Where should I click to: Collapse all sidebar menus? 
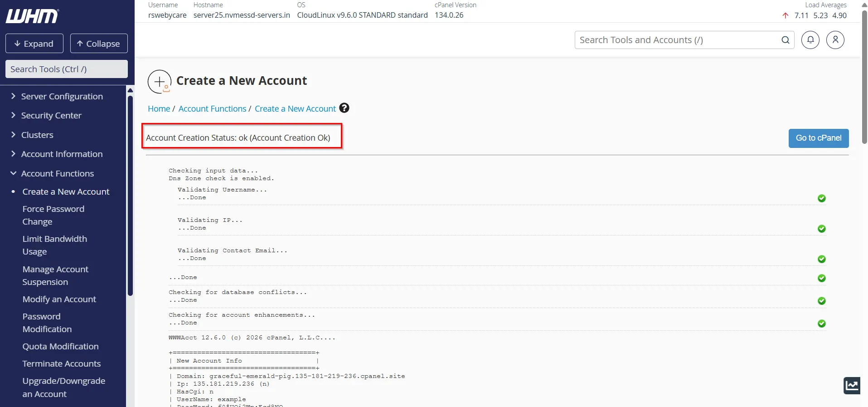(x=99, y=44)
